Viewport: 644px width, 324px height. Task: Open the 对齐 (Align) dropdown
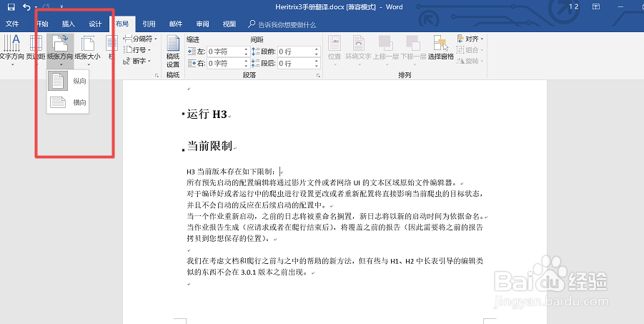[x=470, y=39]
